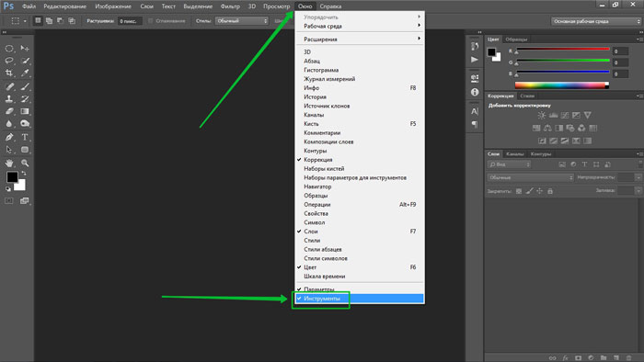The height and width of the screenshot is (362, 644).
Task: Uncheck Цвет panel in the Окно menu
Action: [x=360, y=267]
